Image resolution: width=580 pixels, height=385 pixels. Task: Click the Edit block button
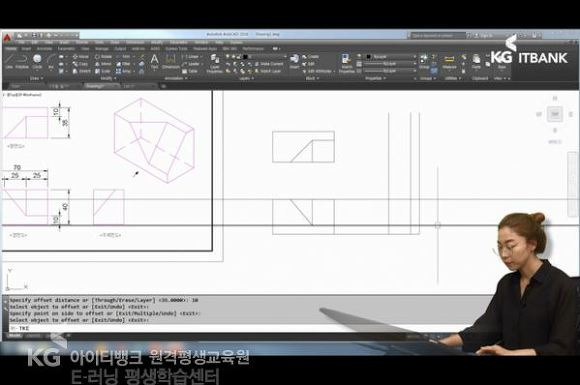coord(309,64)
